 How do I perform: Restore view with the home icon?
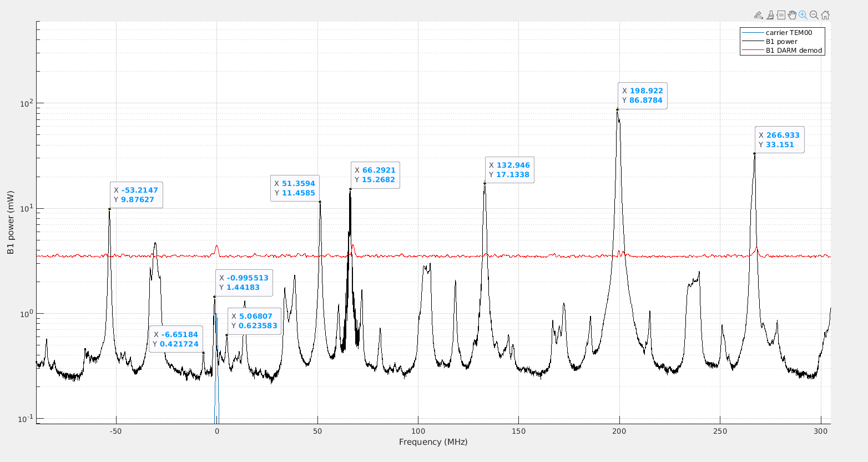tap(825, 15)
